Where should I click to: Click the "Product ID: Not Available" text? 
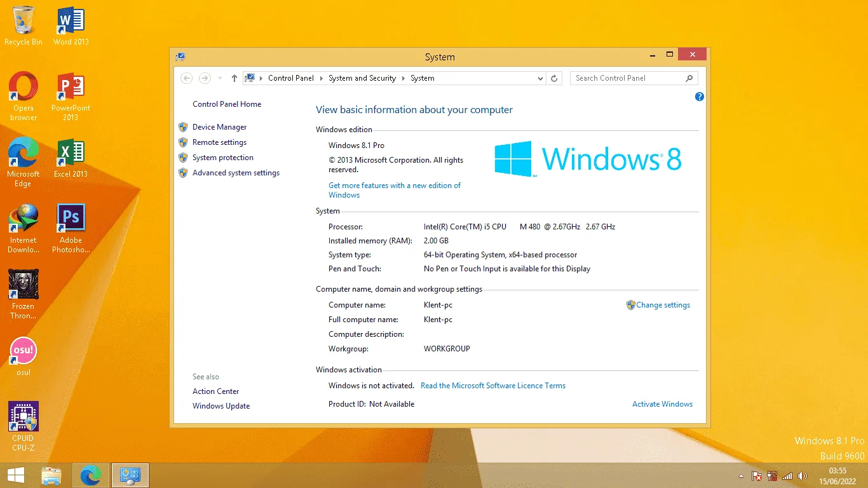point(371,404)
